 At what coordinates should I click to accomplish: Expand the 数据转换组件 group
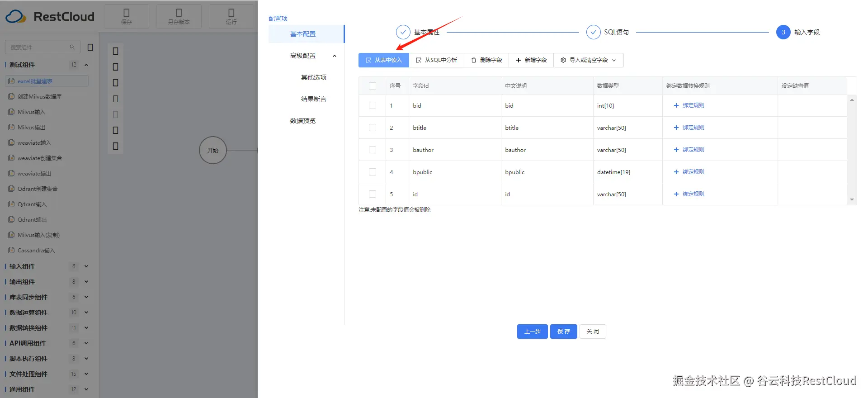click(86, 328)
